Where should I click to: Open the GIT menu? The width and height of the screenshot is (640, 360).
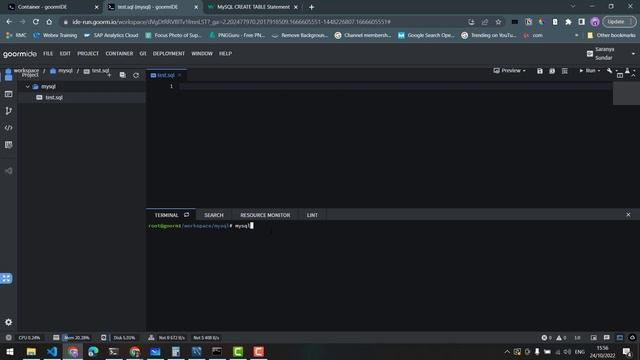coord(143,53)
